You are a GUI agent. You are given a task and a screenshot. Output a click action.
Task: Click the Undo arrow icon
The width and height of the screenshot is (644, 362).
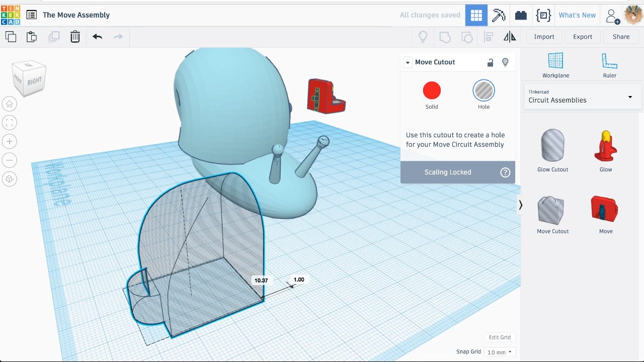click(x=97, y=37)
